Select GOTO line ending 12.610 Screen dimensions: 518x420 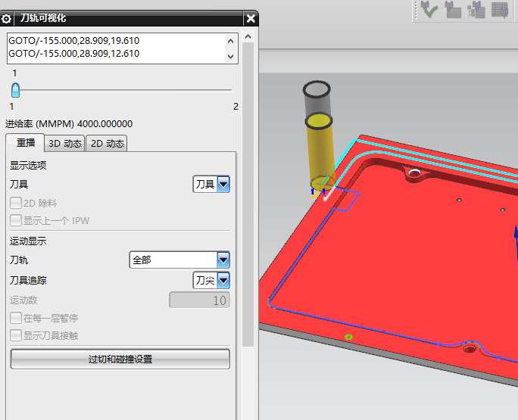74,54
